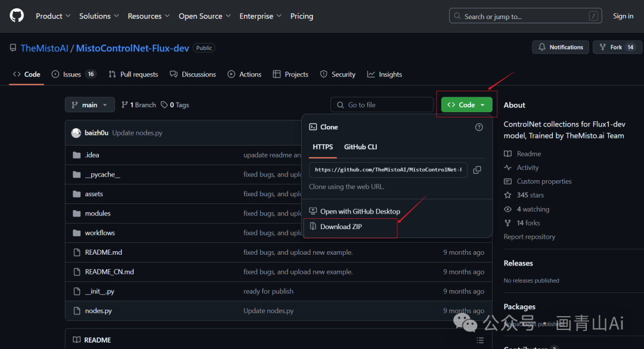Go to the Pricing page

(302, 16)
